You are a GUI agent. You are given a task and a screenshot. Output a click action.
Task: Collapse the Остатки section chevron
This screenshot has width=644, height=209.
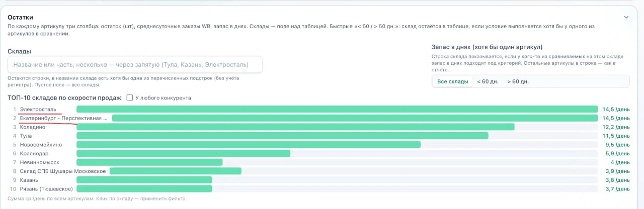click(626, 17)
